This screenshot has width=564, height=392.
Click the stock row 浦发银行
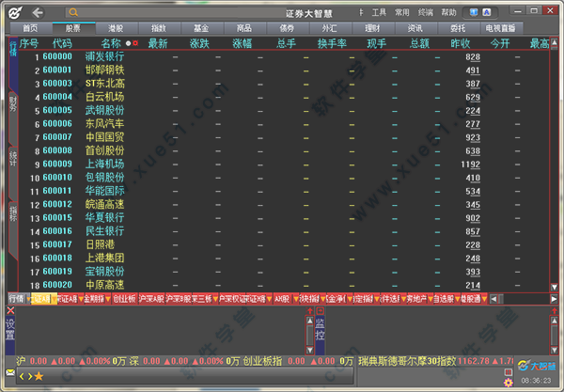pyautogui.click(x=284, y=56)
